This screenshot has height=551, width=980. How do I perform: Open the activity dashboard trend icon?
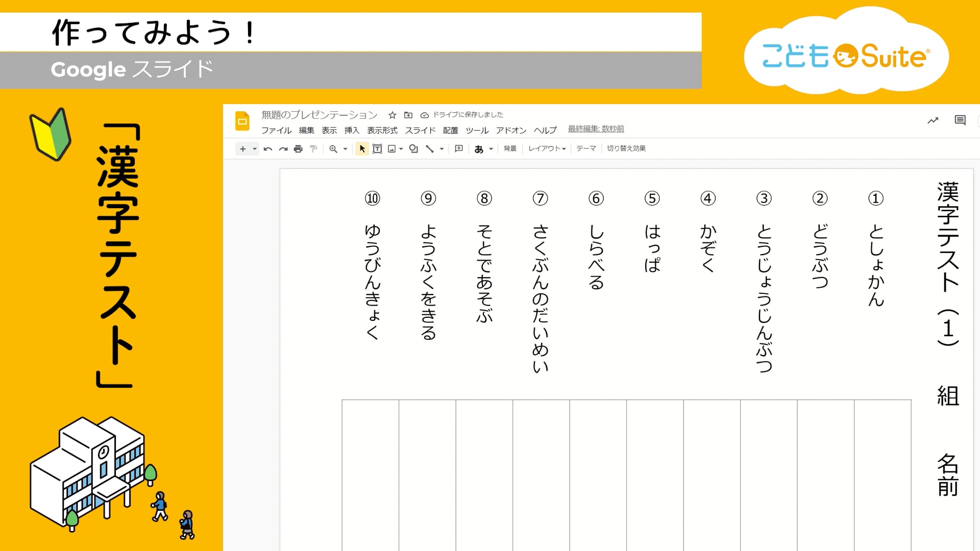[x=933, y=120]
